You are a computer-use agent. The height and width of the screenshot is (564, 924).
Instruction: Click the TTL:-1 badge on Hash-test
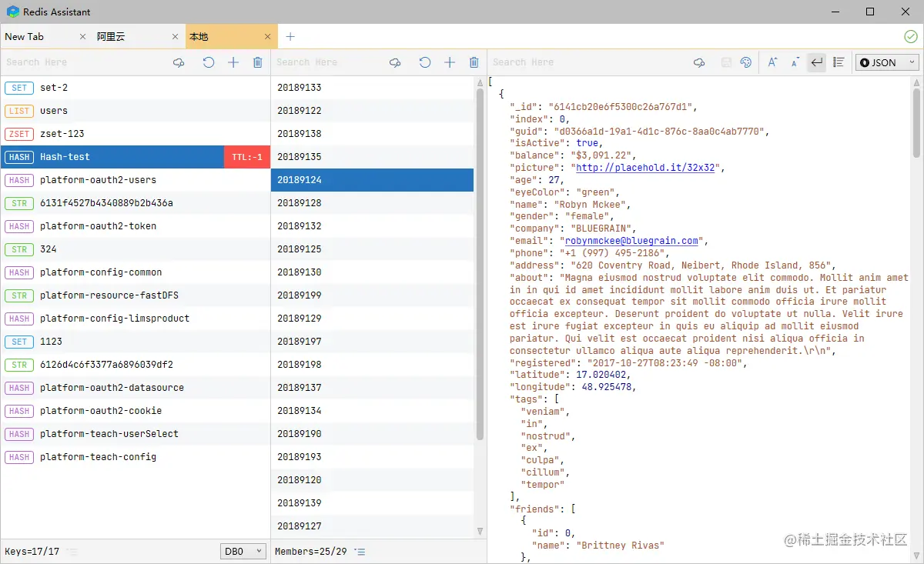point(247,157)
